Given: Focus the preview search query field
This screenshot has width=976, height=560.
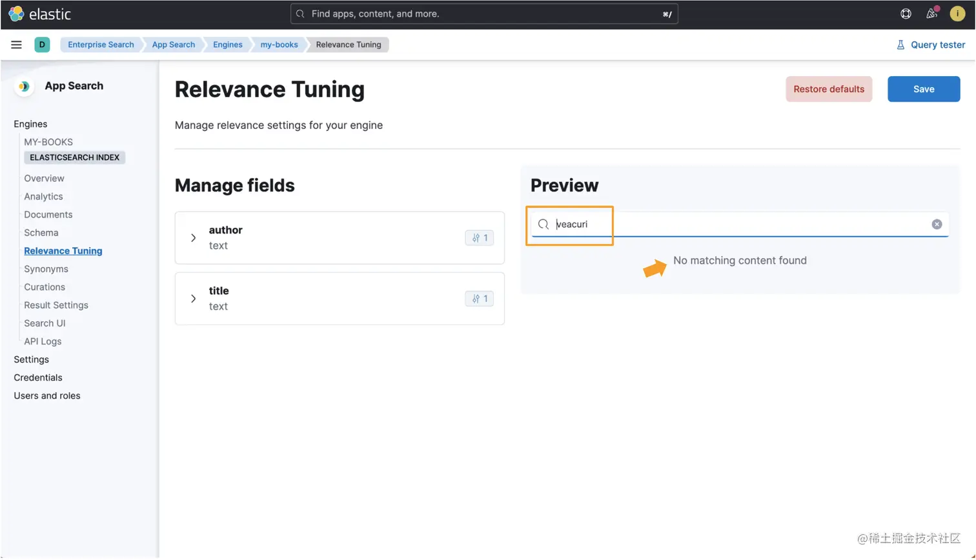Looking at the screenshot, I should click(740, 224).
